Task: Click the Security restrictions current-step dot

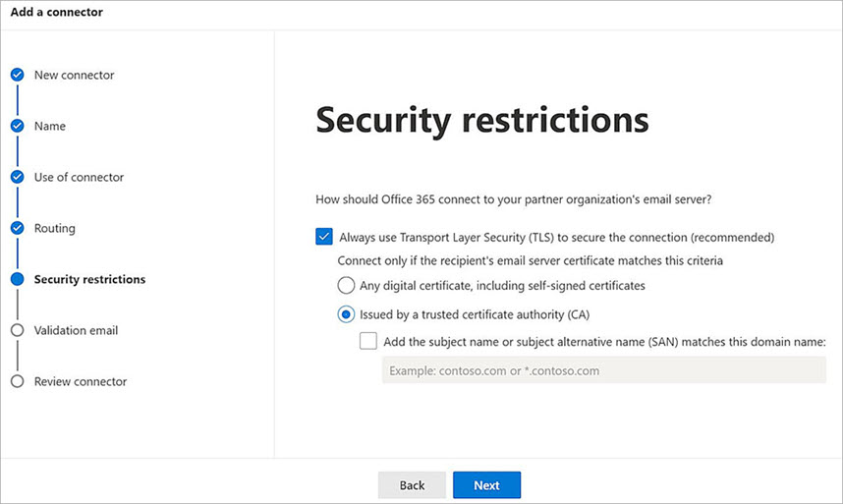Action: tap(17, 280)
